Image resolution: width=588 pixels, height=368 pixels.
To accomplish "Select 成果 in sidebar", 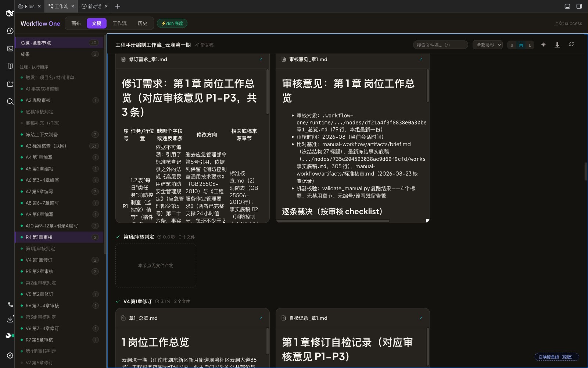I will [x=59, y=54].
